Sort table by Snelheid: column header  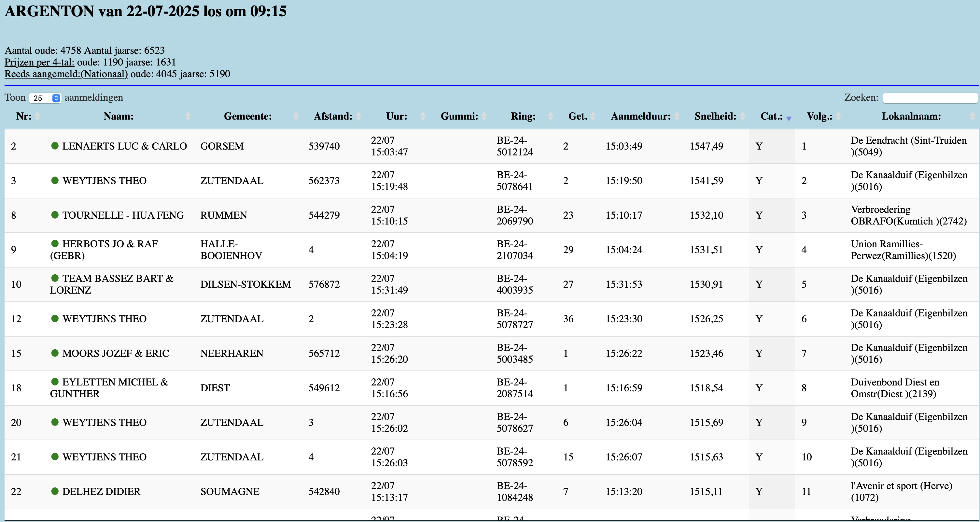click(x=715, y=117)
